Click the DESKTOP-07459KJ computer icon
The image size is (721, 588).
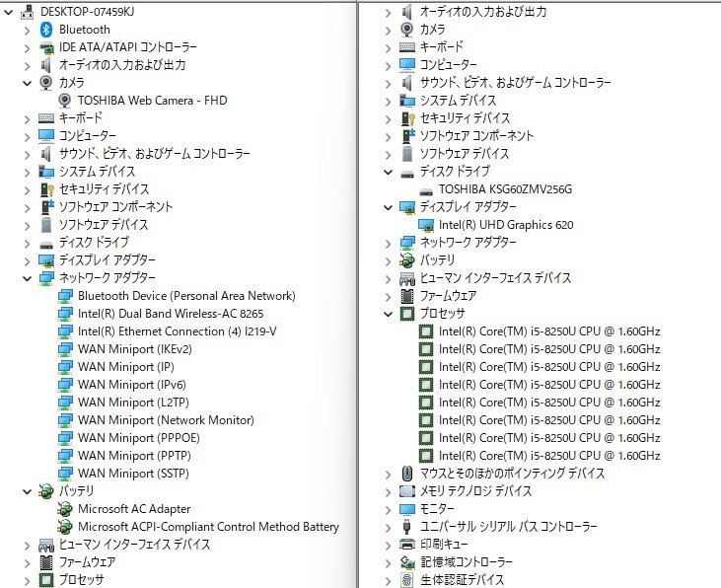point(28,12)
